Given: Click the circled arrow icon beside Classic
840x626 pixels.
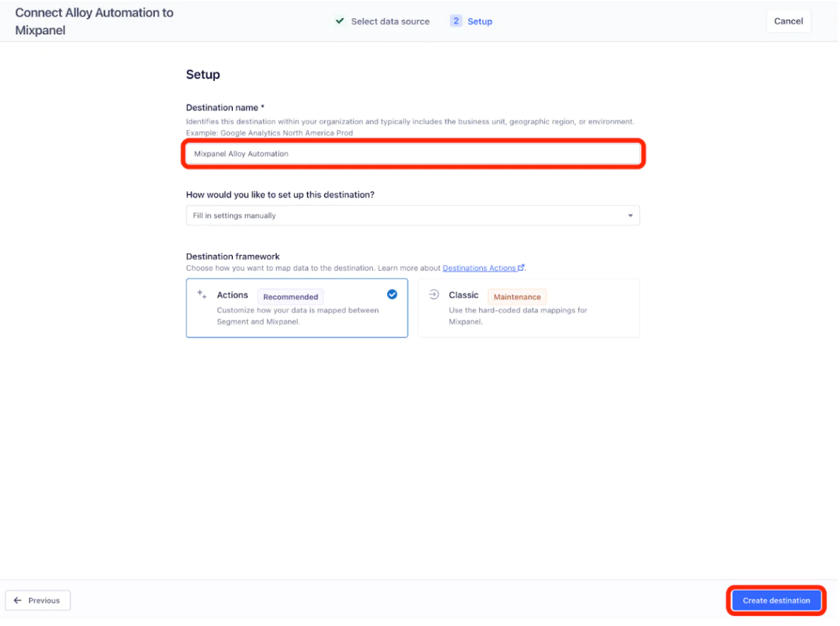Looking at the screenshot, I should click(434, 294).
